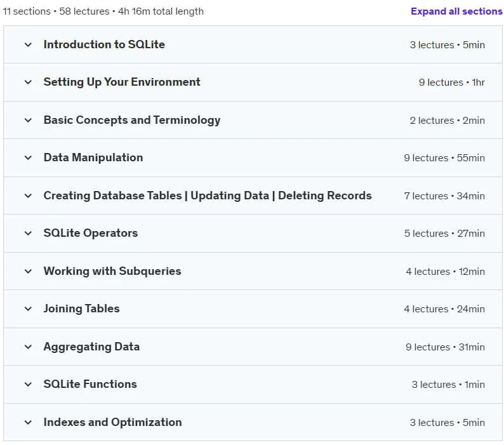Viewport: 504px width, 445px height.
Task: Open the Working with Subqueries title
Action: pos(112,271)
